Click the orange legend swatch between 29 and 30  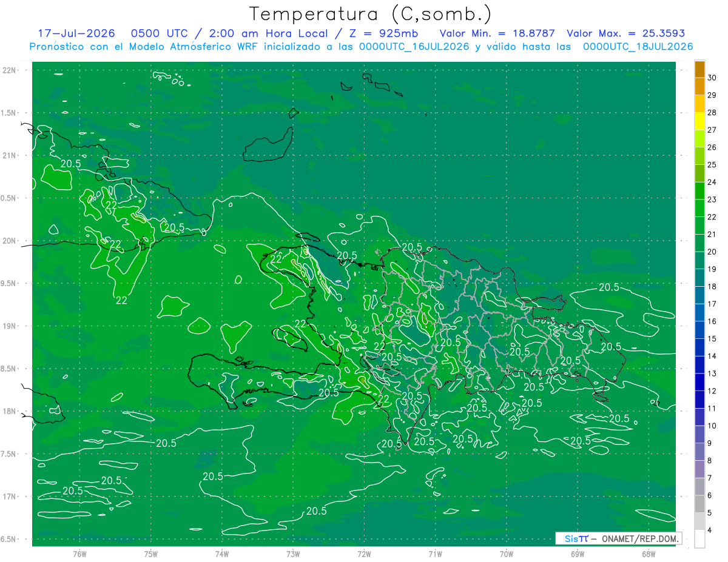[699, 86]
